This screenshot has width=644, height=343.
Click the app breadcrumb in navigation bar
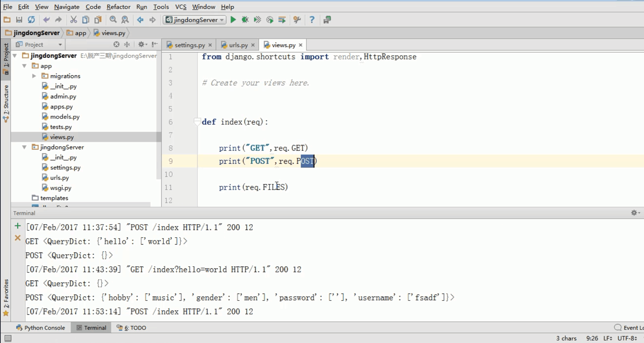[77, 33]
